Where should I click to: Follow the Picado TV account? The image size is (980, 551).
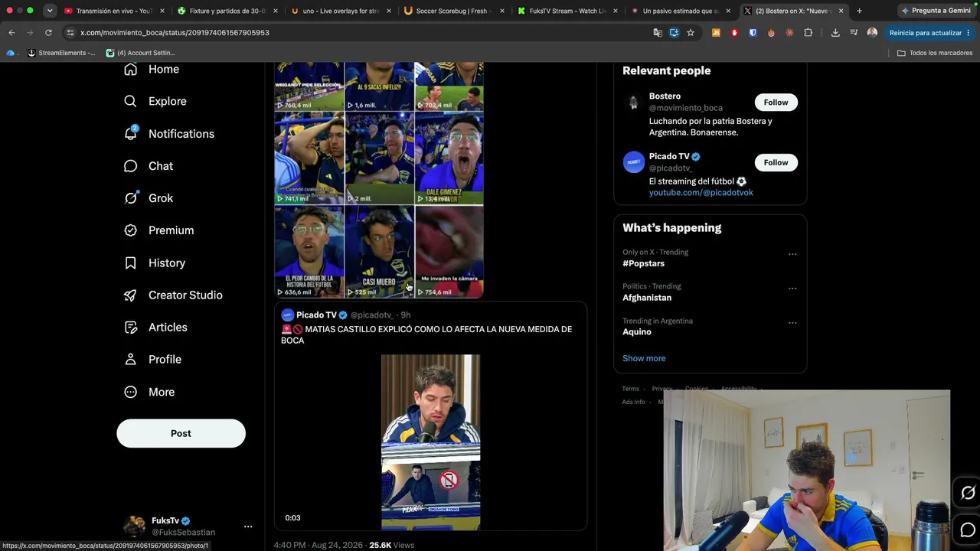tap(776, 162)
